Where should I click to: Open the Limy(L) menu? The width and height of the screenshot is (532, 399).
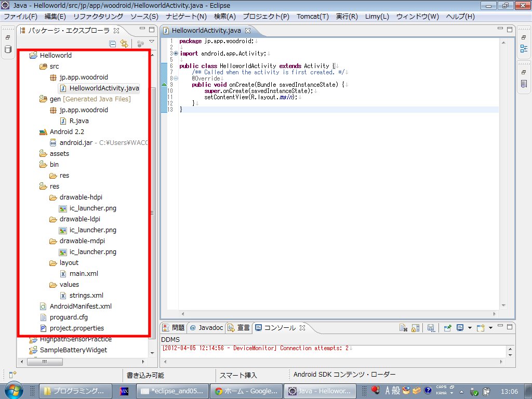point(377,16)
